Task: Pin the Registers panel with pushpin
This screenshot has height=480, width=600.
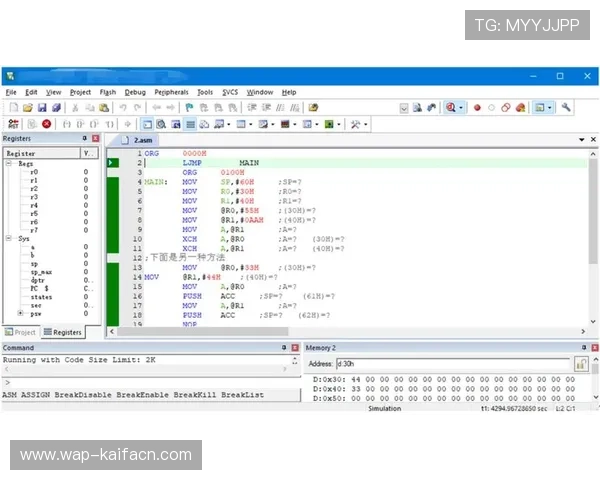Action: [x=84, y=139]
